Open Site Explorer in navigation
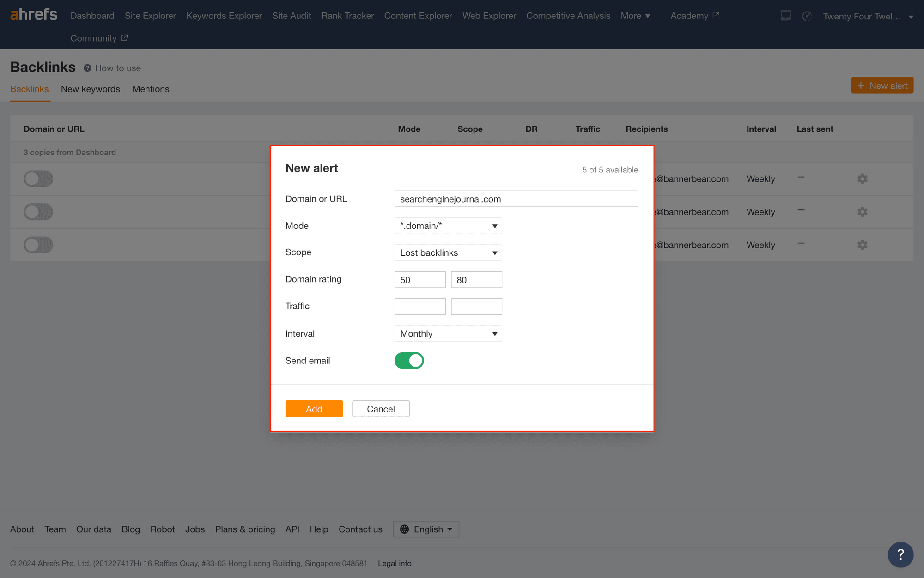This screenshot has height=578, width=924. pos(150,16)
